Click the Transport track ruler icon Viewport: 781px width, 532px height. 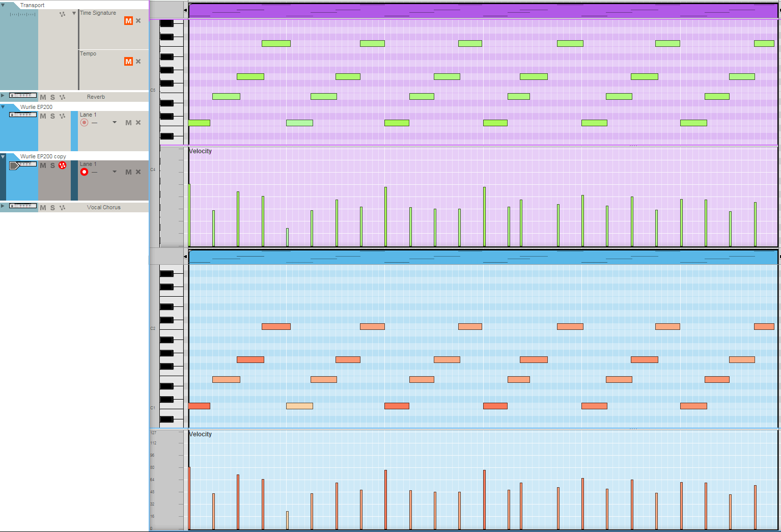23,14
